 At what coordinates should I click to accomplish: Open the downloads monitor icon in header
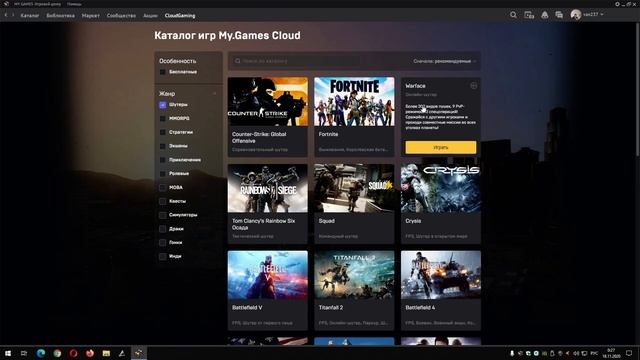click(x=529, y=15)
